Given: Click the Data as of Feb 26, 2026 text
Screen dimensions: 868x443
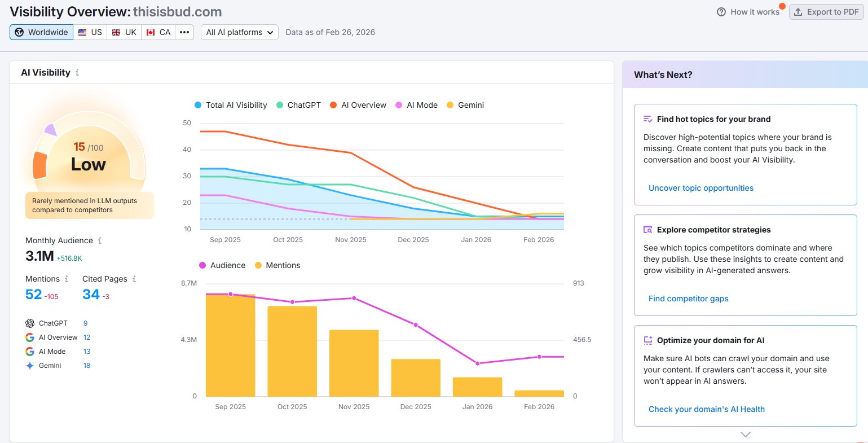Looking at the screenshot, I should pyautogui.click(x=331, y=32).
